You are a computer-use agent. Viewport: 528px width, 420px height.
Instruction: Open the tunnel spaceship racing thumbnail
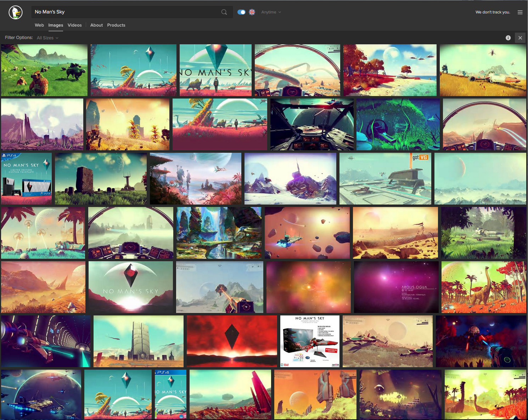click(x=46, y=341)
